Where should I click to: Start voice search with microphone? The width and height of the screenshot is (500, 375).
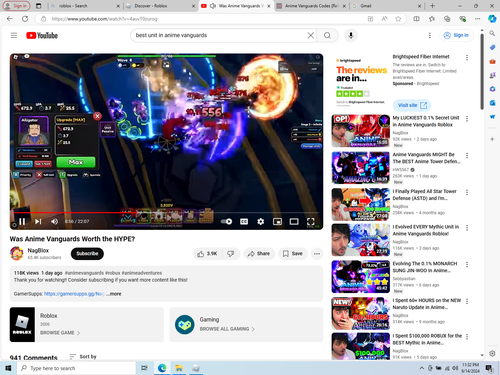tap(351, 35)
